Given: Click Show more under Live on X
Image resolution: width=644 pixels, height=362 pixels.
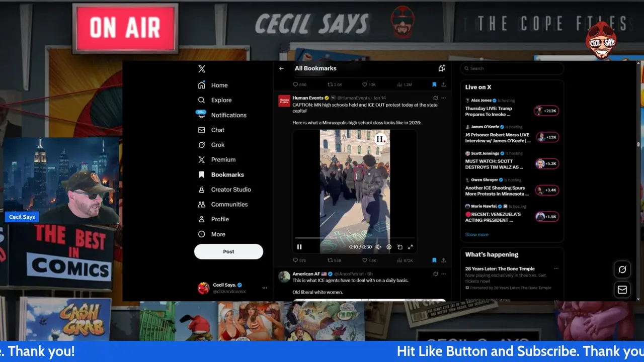Looking at the screenshot, I should click(x=476, y=234).
